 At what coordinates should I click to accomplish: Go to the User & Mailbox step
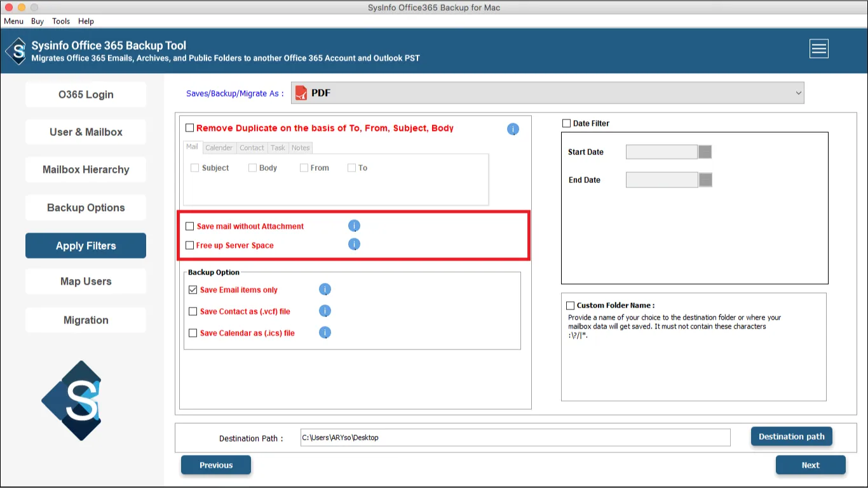[86, 132]
